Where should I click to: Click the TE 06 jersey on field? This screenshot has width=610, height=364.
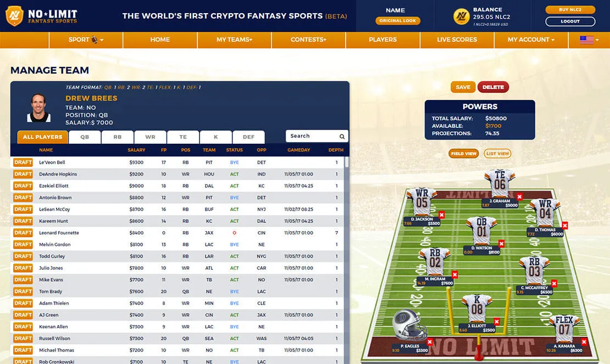coord(500,183)
